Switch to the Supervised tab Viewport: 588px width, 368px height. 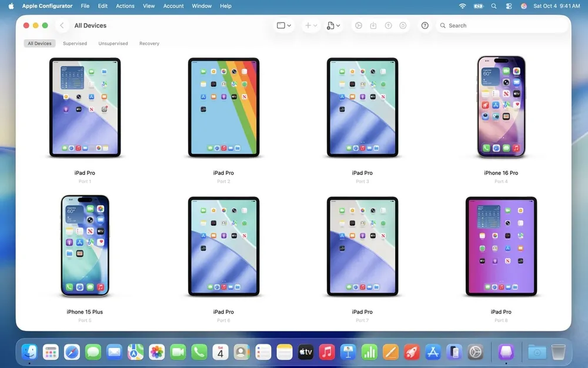tap(75, 44)
